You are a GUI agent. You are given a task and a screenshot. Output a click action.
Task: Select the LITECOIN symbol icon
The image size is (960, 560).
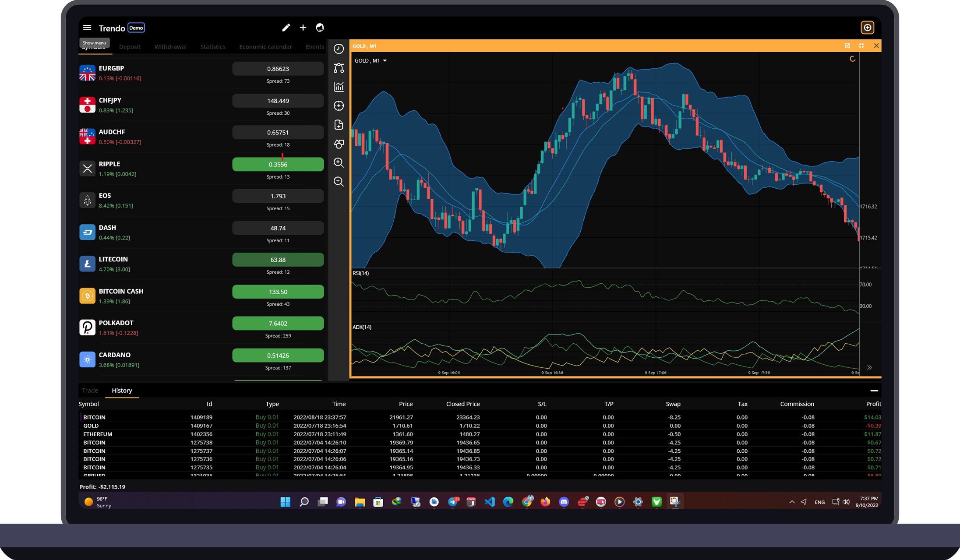(87, 264)
